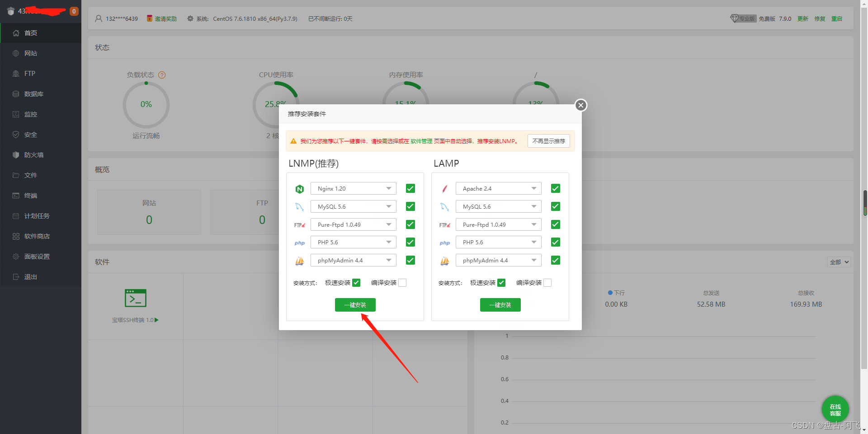Click the 负载状态 0% gauge
Screen dimensions: 868x434
[146, 105]
